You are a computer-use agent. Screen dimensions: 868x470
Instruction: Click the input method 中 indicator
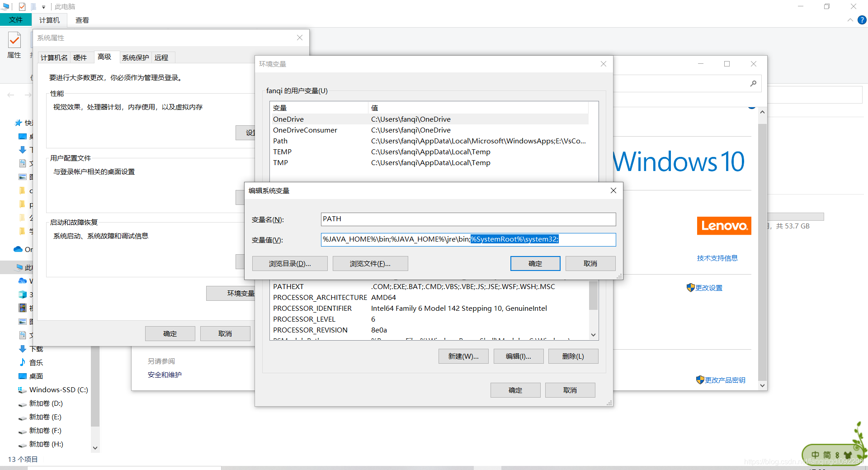pyautogui.click(x=815, y=455)
